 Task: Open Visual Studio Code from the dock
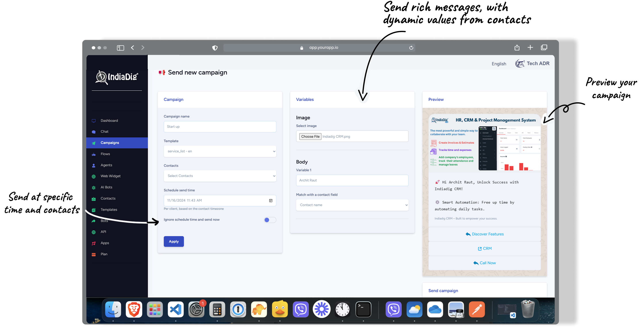click(176, 309)
